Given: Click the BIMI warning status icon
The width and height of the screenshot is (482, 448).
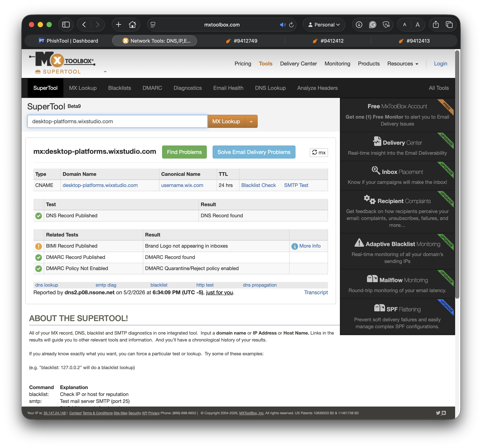Looking at the screenshot, I should click(x=39, y=246).
